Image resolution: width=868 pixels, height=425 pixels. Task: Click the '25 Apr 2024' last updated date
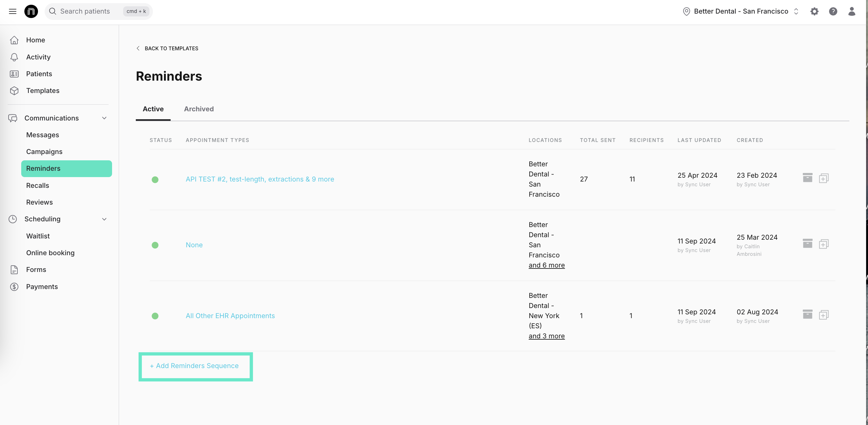click(x=697, y=176)
